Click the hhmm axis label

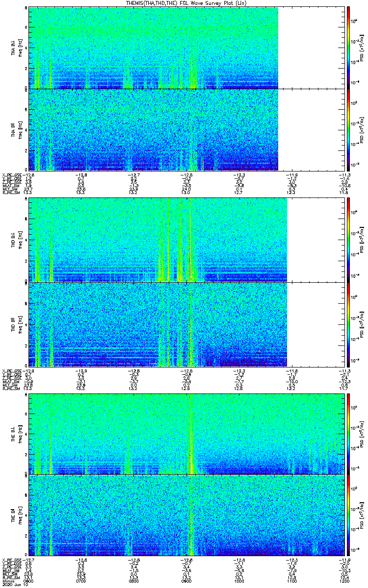[7, 581]
